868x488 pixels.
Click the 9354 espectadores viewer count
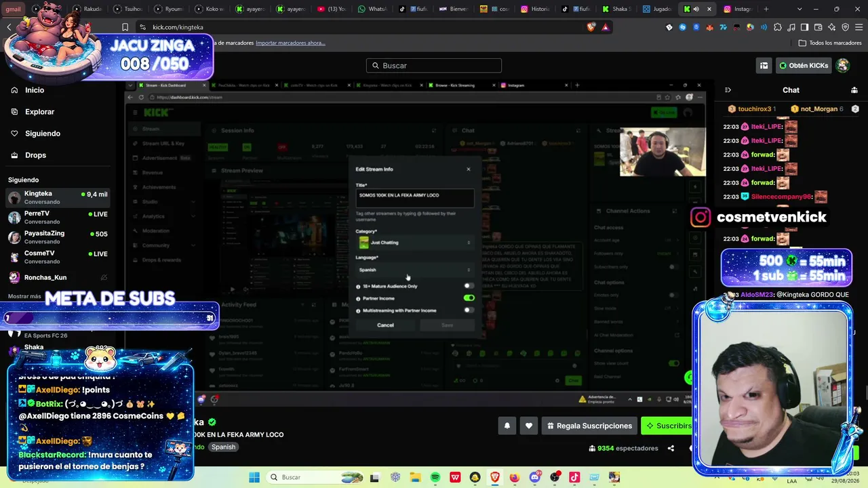[623, 448]
